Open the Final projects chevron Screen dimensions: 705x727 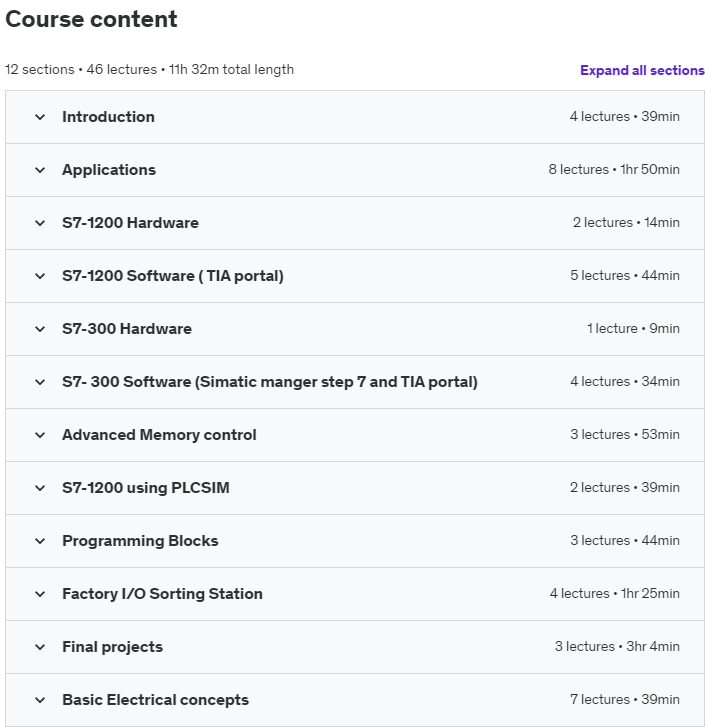(40, 647)
